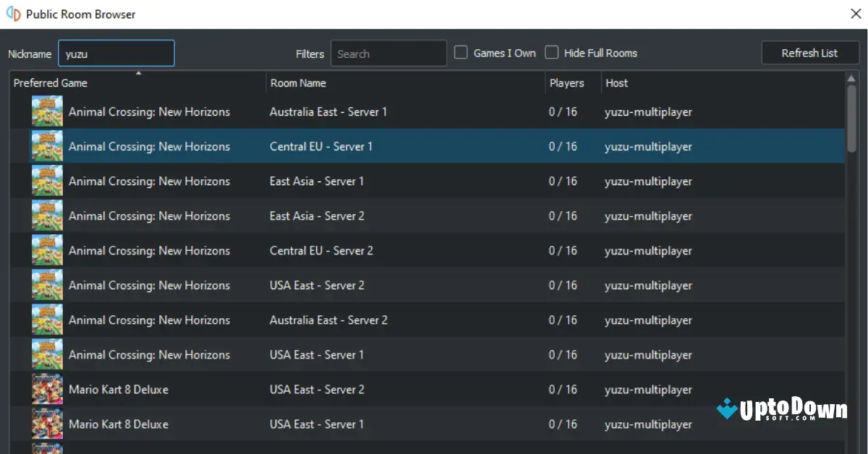Enable the Hide Full Rooms filter
This screenshot has height=454, width=868.
click(552, 52)
